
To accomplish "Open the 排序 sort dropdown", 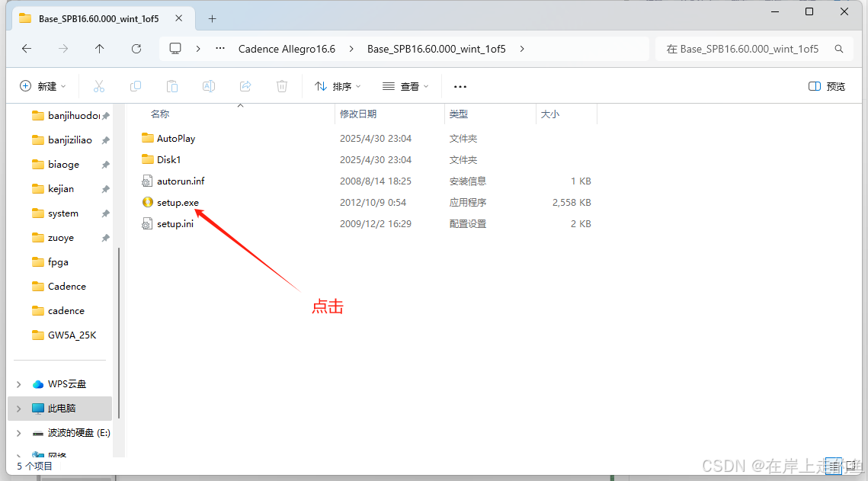I will pos(338,86).
